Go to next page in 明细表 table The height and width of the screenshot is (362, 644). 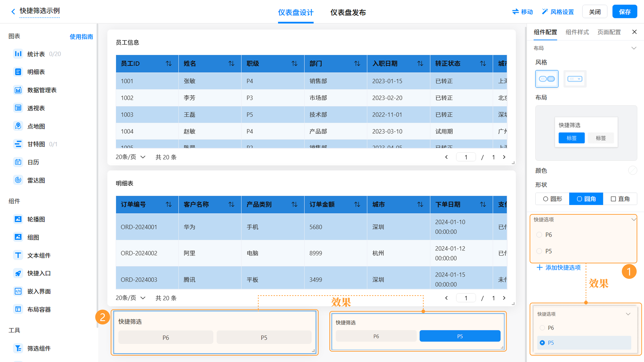click(x=504, y=298)
